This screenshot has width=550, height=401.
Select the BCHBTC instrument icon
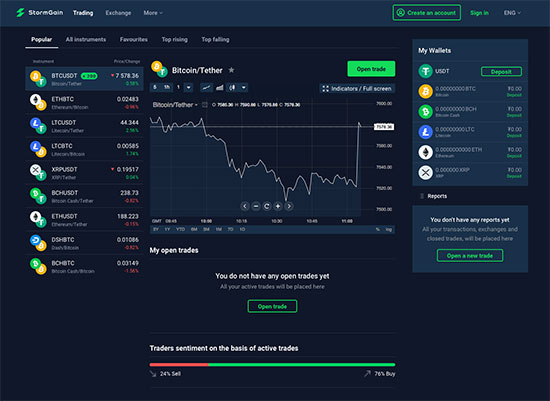[38, 266]
